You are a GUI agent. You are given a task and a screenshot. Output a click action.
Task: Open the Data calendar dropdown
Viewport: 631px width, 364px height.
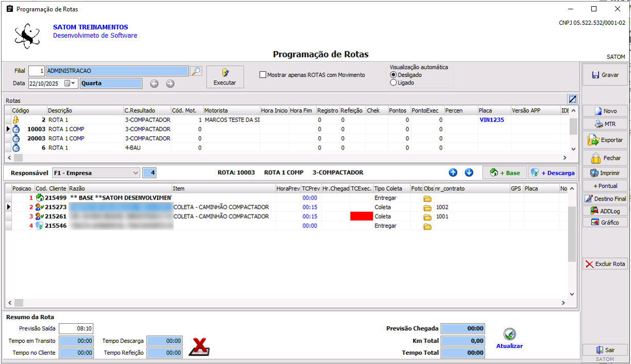[x=70, y=84]
